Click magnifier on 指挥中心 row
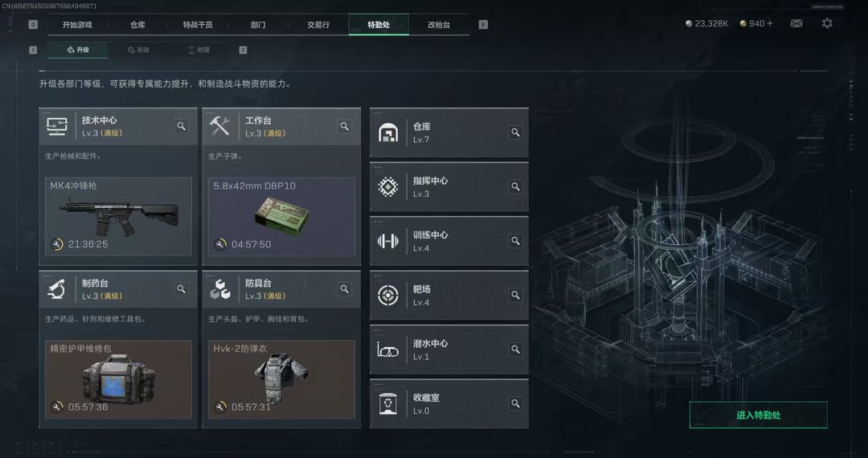868x458 pixels. (515, 187)
